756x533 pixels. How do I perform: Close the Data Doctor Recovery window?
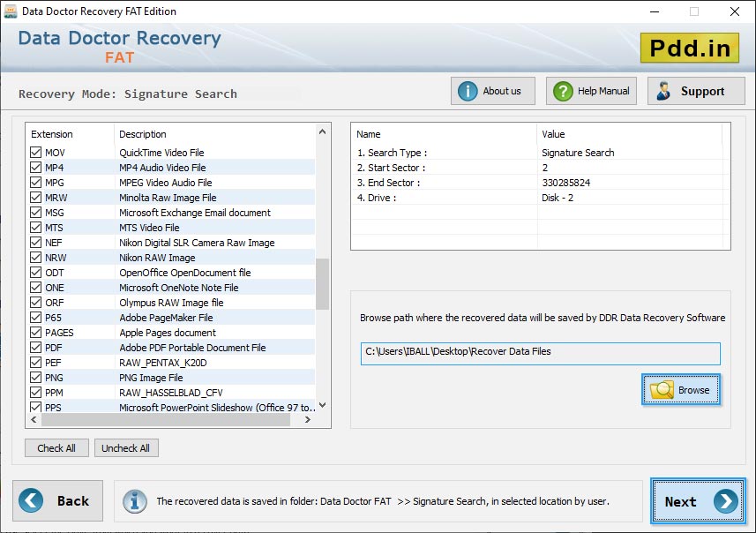coord(734,11)
